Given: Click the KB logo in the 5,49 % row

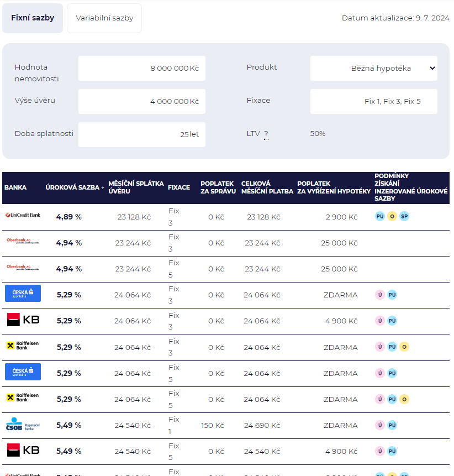Looking at the screenshot, I should tap(23, 450).
